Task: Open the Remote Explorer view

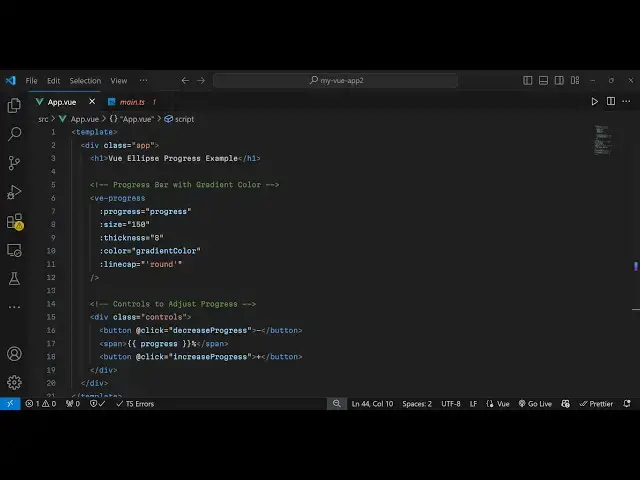Action: [14, 250]
